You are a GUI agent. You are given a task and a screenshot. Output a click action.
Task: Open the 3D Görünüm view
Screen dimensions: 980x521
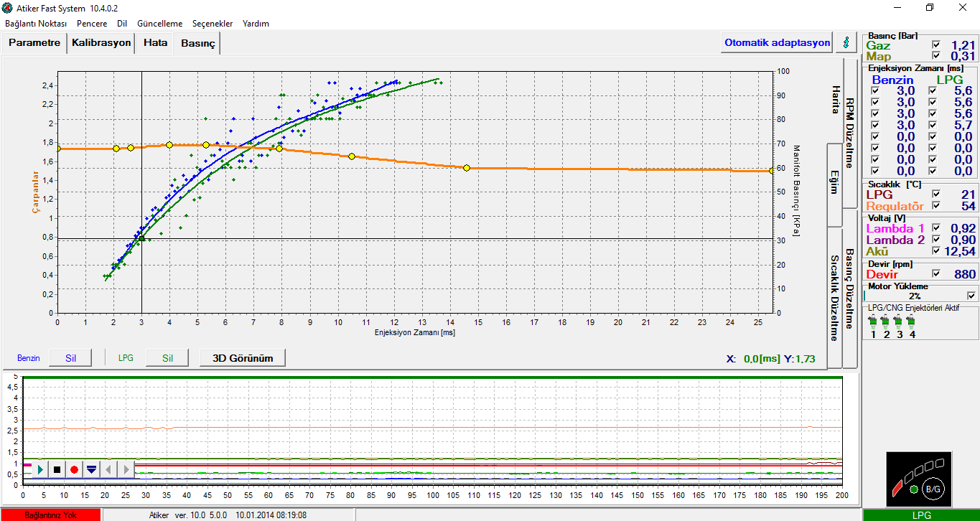[x=243, y=357]
